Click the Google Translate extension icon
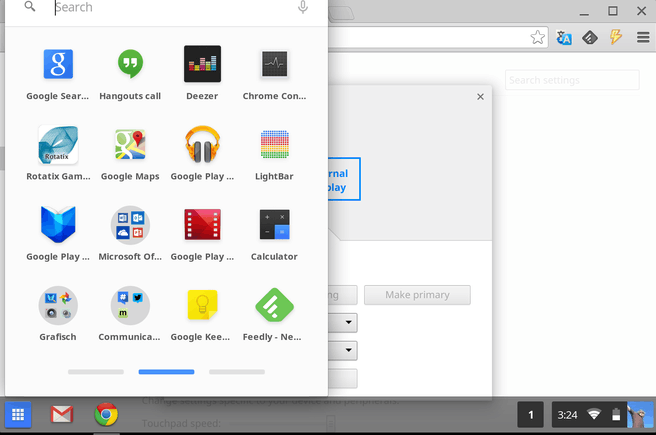Viewport: 656px width, 435px height. pyautogui.click(x=564, y=38)
